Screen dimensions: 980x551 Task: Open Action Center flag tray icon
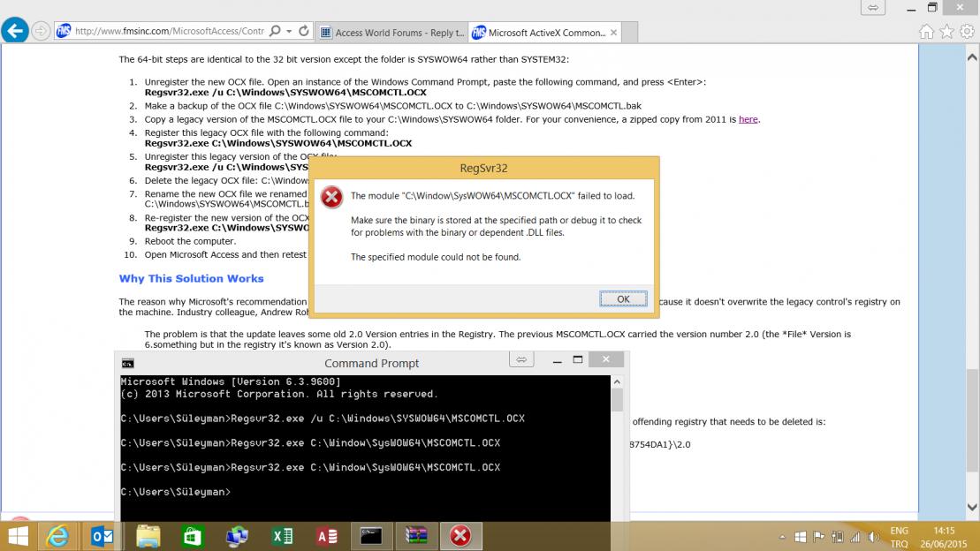pos(818,537)
